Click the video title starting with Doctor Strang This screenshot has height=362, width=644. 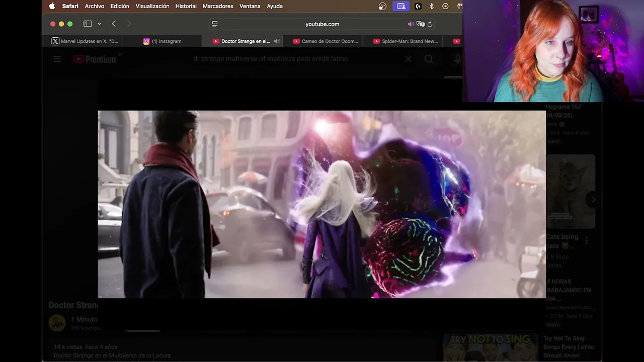73,305
